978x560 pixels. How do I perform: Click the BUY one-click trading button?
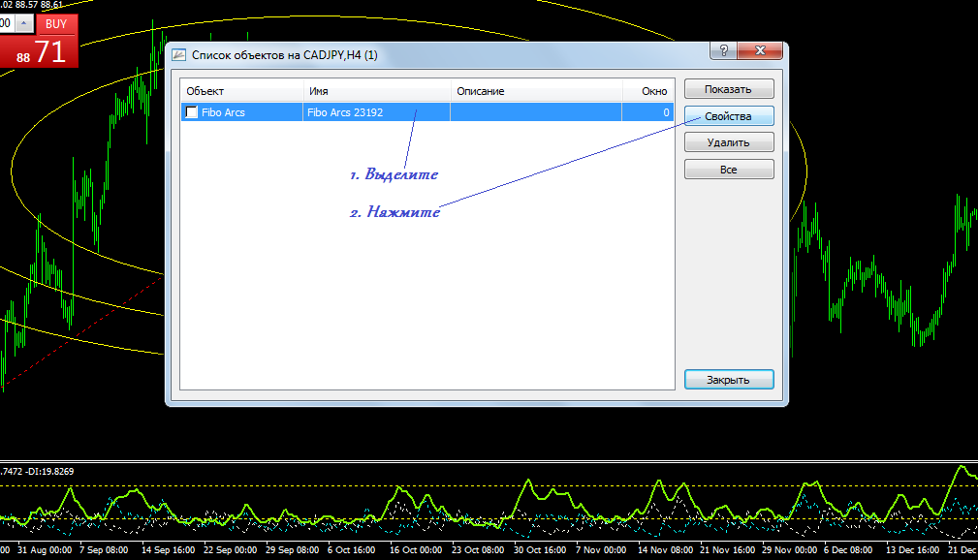[56, 23]
